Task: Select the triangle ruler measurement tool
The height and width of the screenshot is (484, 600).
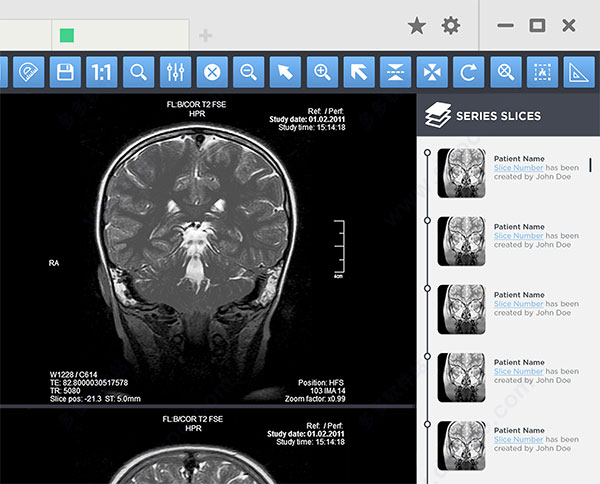Action: [x=579, y=72]
